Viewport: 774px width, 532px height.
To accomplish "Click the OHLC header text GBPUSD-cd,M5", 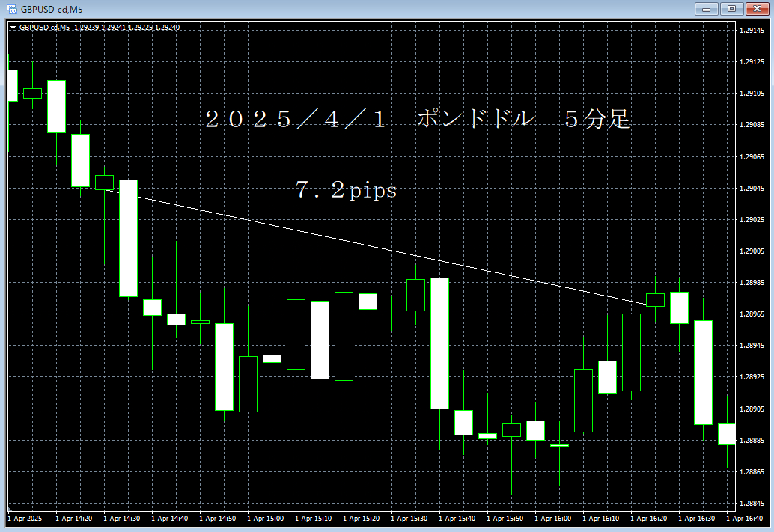I will coord(44,28).
